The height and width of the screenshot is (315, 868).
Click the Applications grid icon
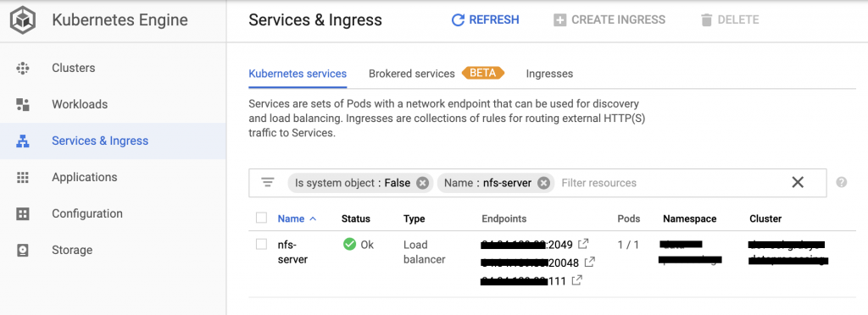click(23, 177)
